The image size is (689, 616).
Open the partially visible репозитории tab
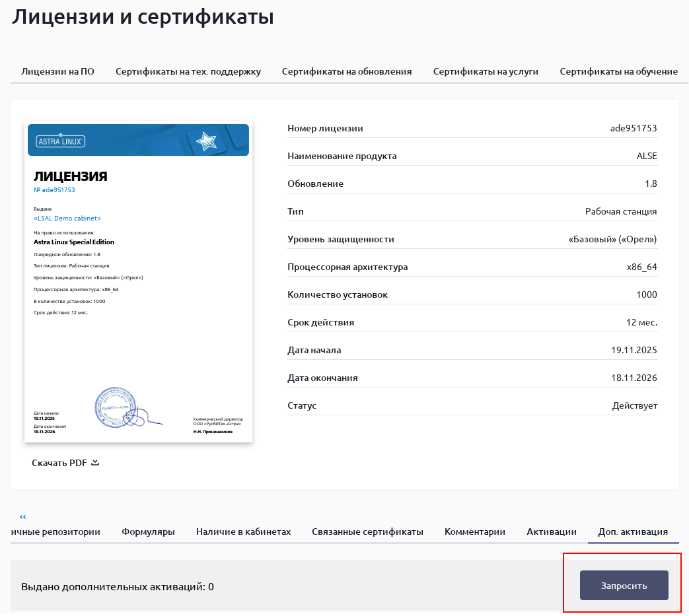click(55, 531)
